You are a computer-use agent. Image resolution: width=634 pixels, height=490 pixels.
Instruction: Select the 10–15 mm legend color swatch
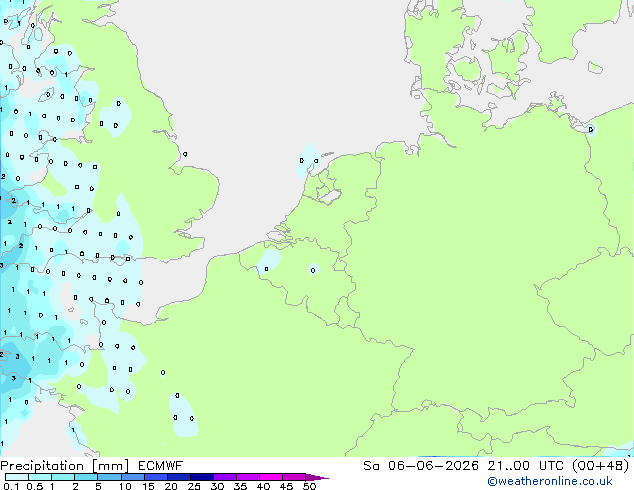(133, 477)
